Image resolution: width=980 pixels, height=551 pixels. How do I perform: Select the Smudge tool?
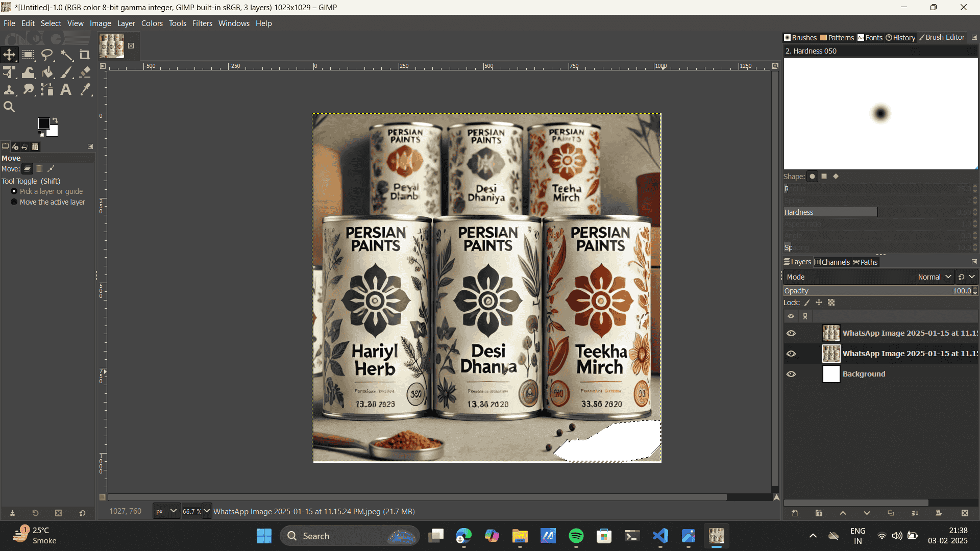click(28, 90)
